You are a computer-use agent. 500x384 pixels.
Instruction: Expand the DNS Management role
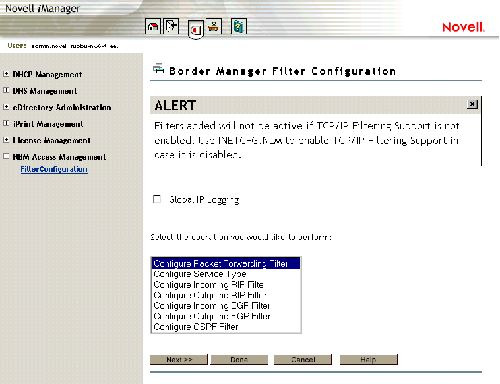coord(6,90)
